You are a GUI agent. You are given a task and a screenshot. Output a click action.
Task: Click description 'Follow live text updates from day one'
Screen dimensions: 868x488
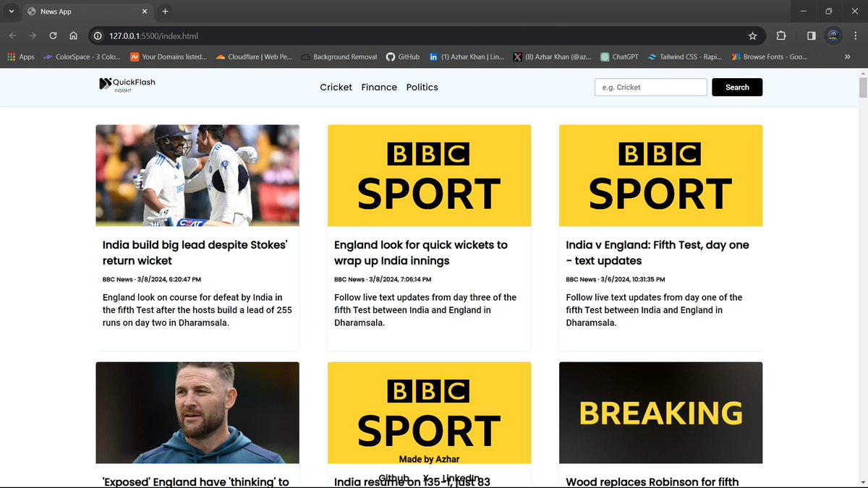click(x=654, y=310)
